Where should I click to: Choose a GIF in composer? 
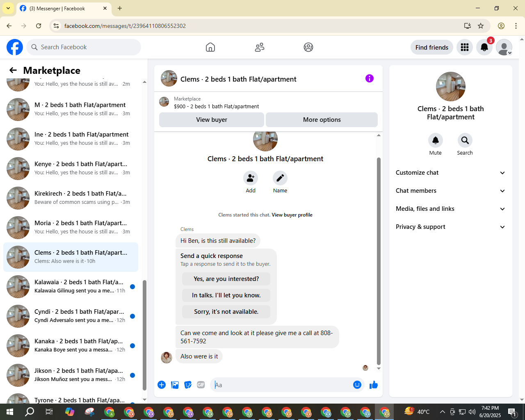[x=201, y=385]
